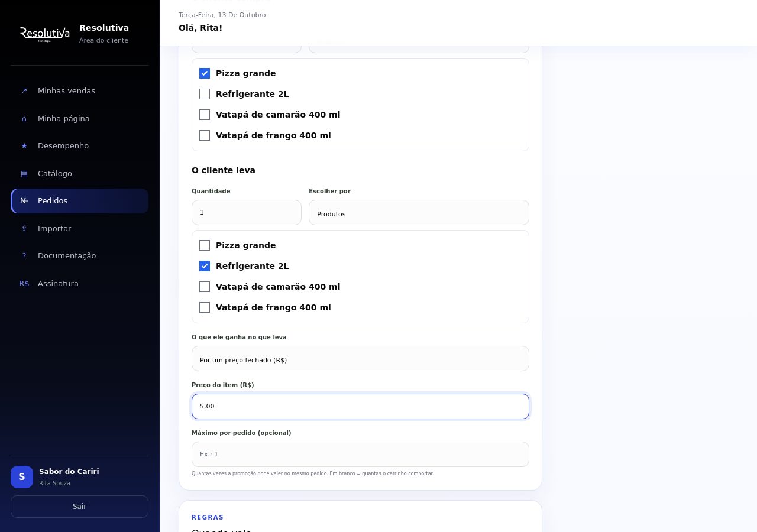Open Minhas vendas menu item
This screenshot has width=757, height=532.
pos(80,91)
